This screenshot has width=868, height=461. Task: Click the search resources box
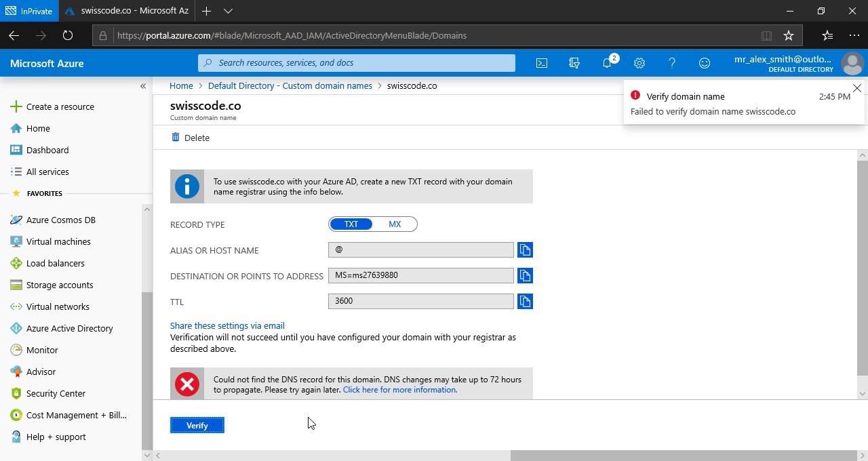[x=357, y=63]
